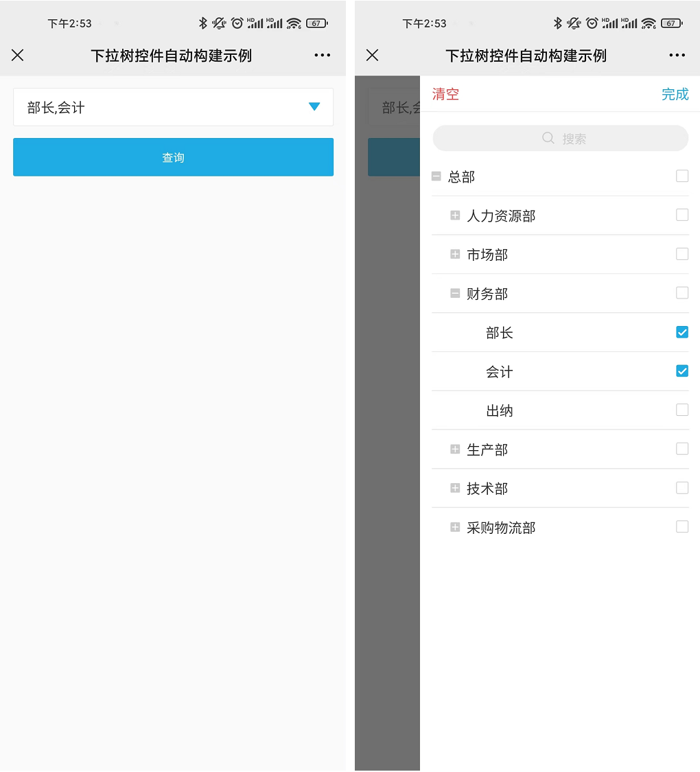Close the page in the left phone screen
Image resolution: width=700 pixels, height=772 pixels.
[x=18, y=55]
